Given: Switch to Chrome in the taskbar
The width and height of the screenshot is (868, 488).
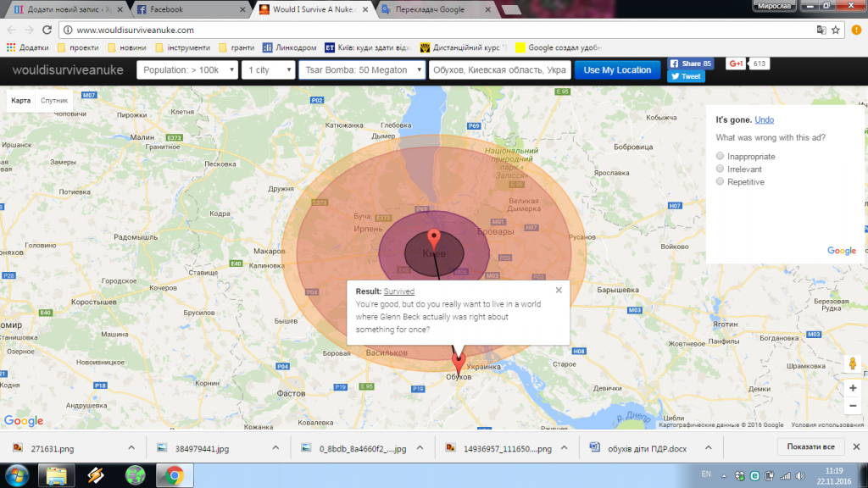Looking at the screenshot, I should pyautogui.click(x=174, y=475).
